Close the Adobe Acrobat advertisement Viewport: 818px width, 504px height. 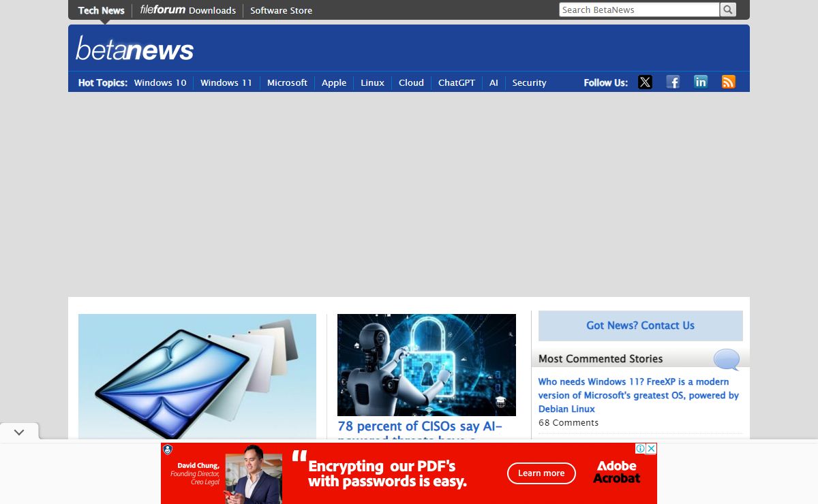pos(652,448)
